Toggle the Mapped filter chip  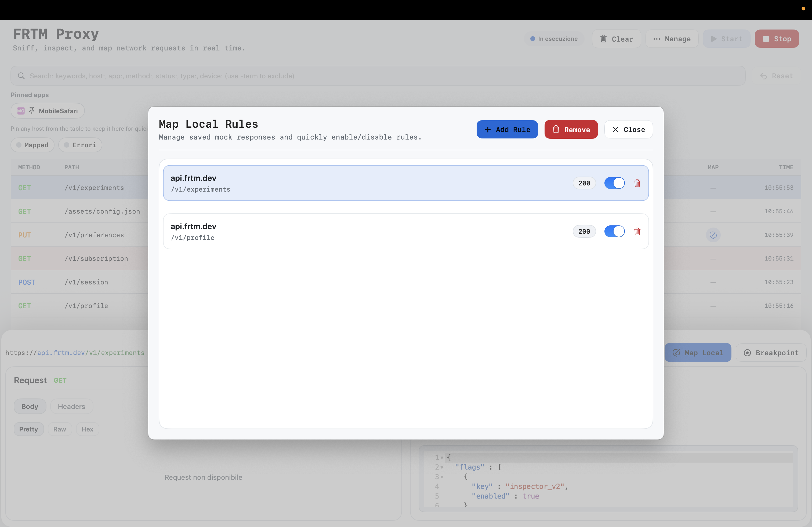tap(32, 145)
